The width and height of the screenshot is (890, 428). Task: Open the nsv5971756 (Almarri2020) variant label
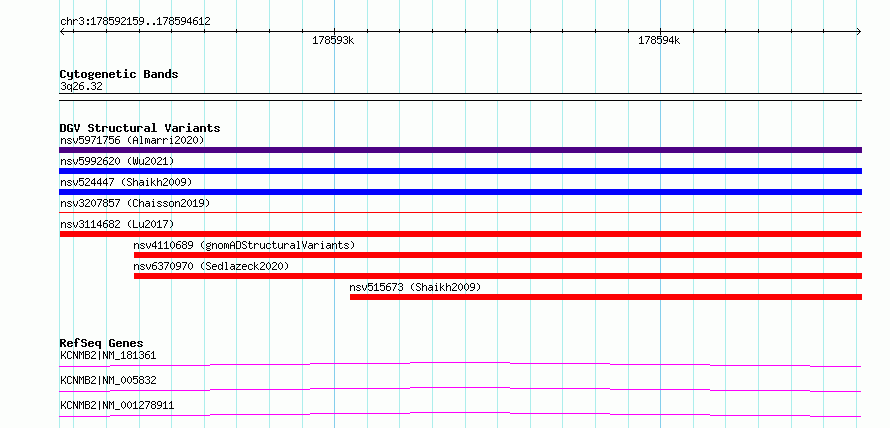click(x=132, y=140)
